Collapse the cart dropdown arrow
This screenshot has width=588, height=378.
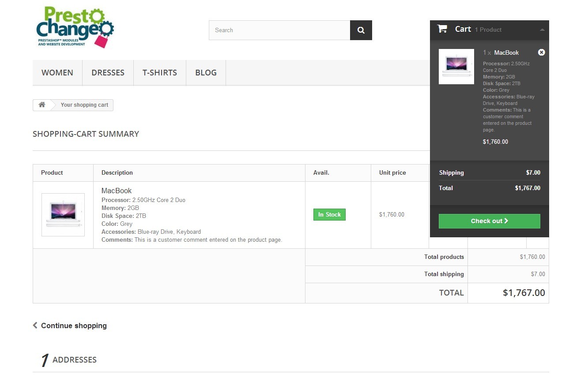click(x=542, y=30)
